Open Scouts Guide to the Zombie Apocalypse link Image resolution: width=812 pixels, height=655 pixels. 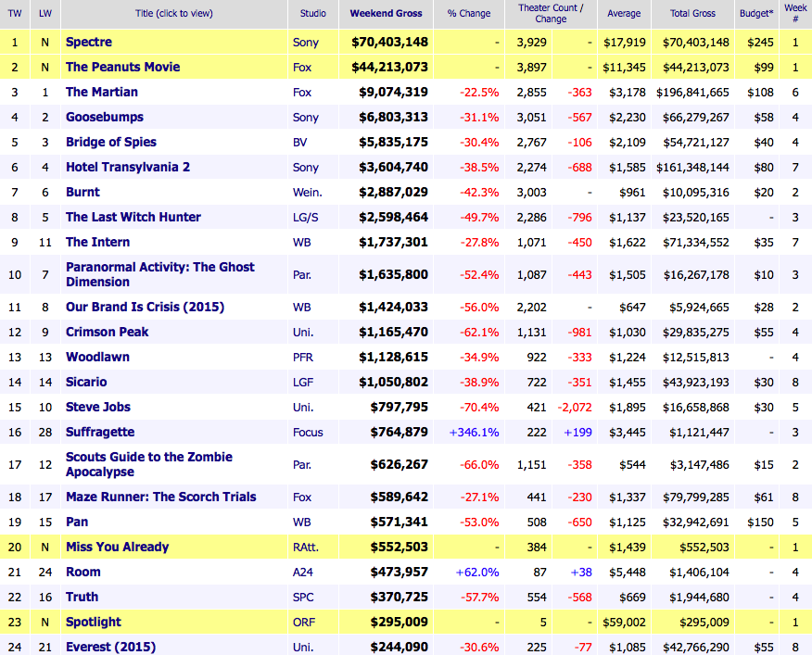(x=149, y=464)
